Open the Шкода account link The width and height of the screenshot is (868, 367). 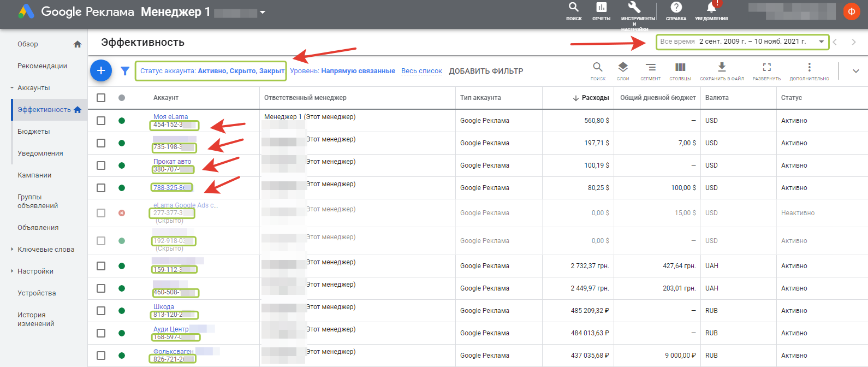pyautogui.click(x=164, y=307)
